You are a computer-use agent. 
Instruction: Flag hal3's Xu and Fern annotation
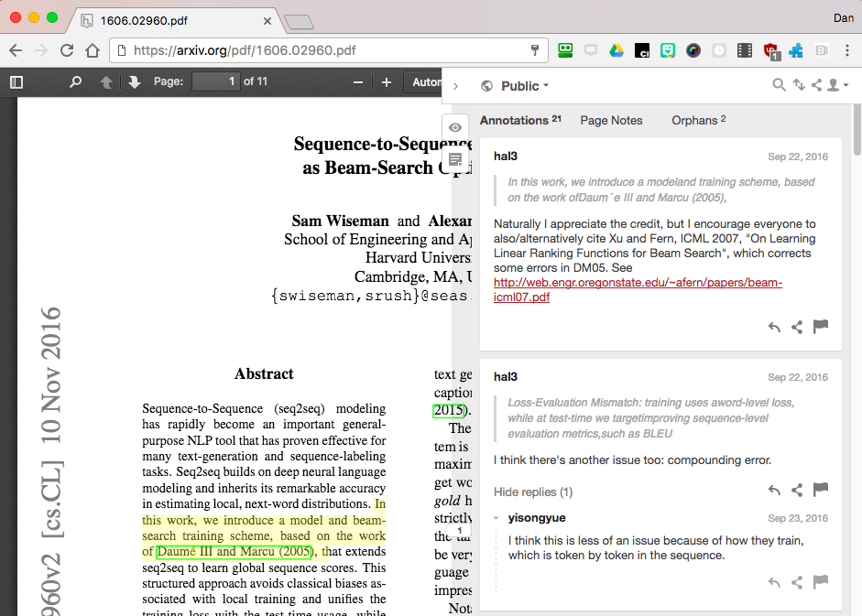pyautogui.click(x=820, y=327)
